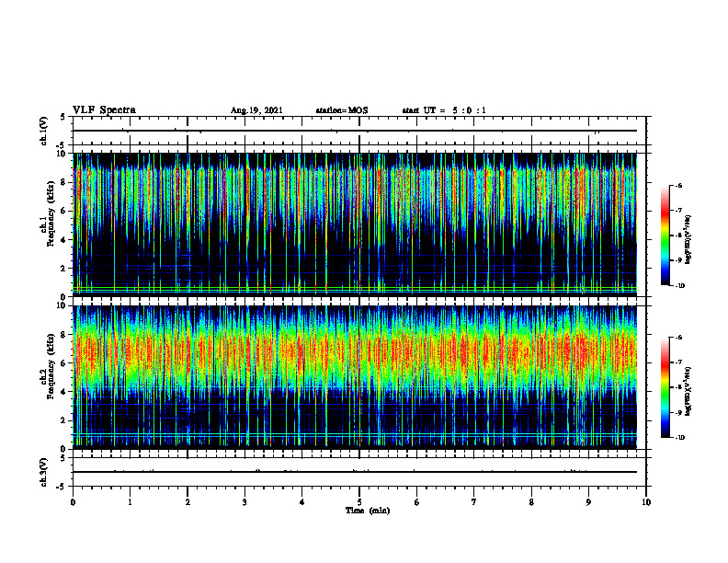The image size is (728, 563).
Task: Click inside the ch.1 frequency spectrogram panel
Action: click(355, 224)
